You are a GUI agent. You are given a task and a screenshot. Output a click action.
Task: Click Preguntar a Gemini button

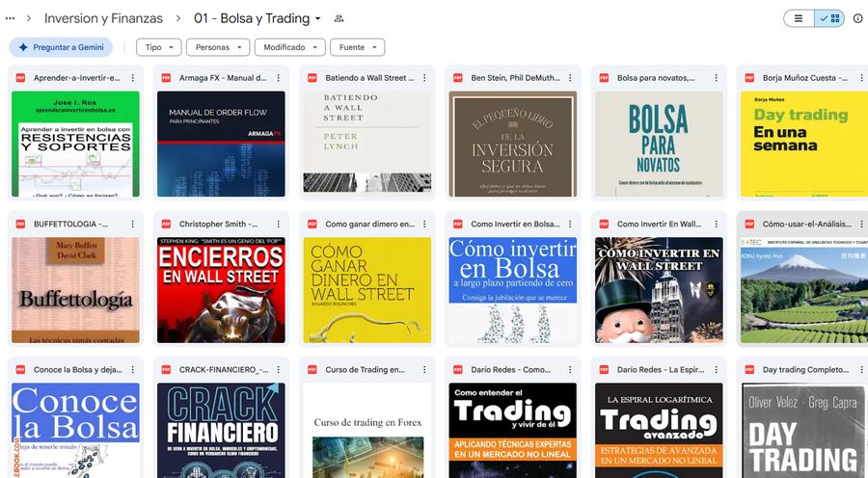(x=61, y=47)
